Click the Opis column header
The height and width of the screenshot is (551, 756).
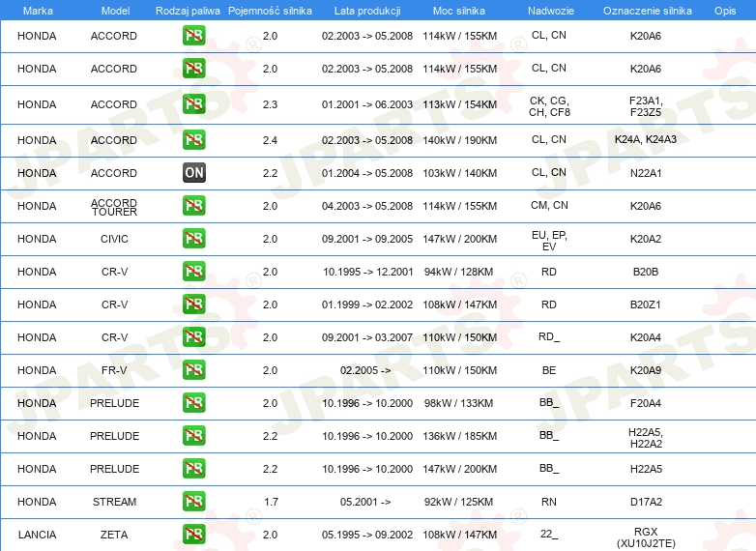(725, 11)
